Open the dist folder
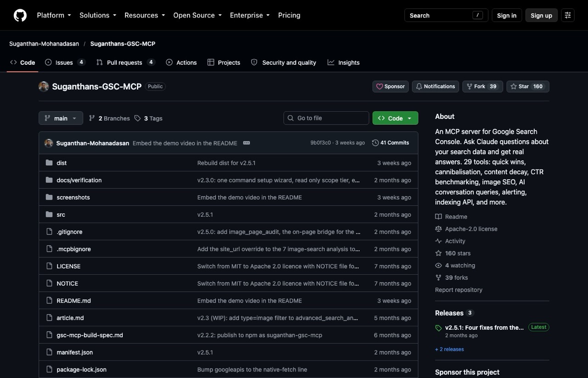This screenshot has width=588, height=378. click(62, 163)
